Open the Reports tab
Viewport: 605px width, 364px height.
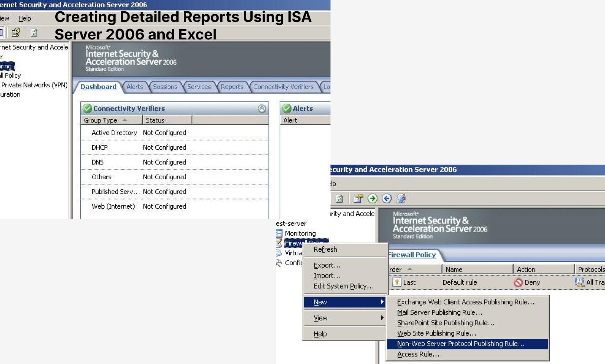tap(232, 87)
